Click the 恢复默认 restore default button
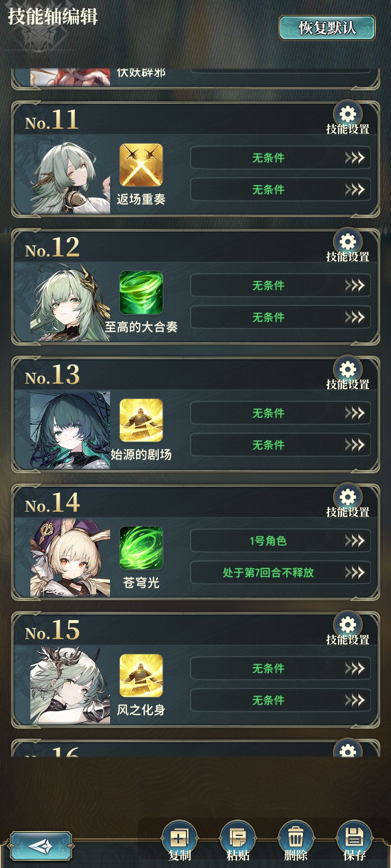The height and width of the screenshot is (868, 391). point(327,28)
